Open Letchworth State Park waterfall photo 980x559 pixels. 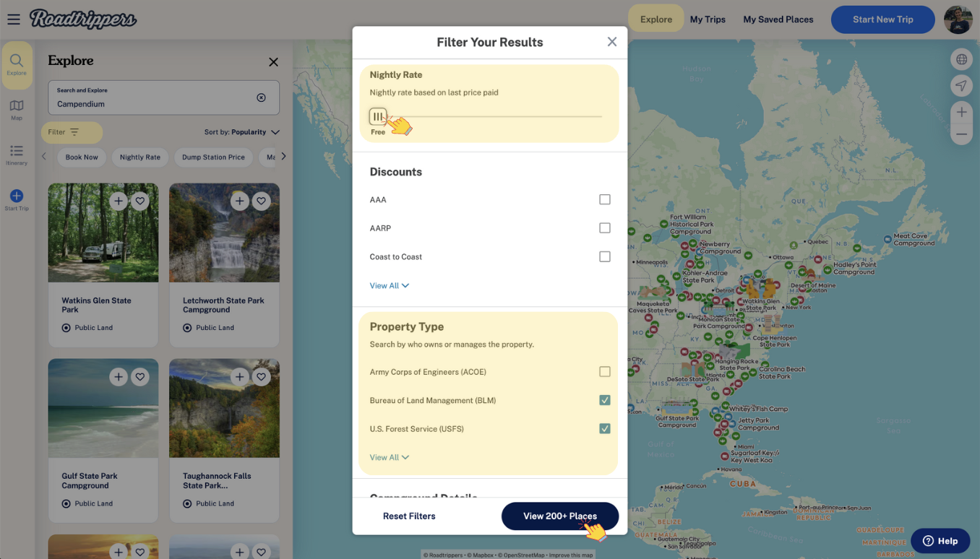(224, 233)
